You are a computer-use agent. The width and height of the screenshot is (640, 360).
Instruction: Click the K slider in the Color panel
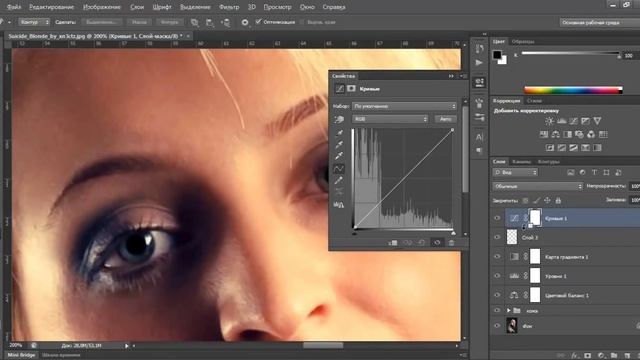571,53
